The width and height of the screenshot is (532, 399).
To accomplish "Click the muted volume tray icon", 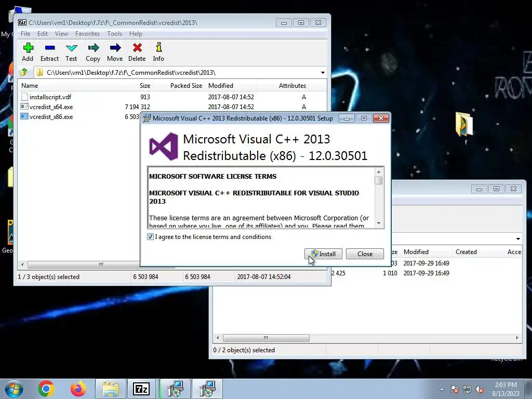I will coord(480,389).
